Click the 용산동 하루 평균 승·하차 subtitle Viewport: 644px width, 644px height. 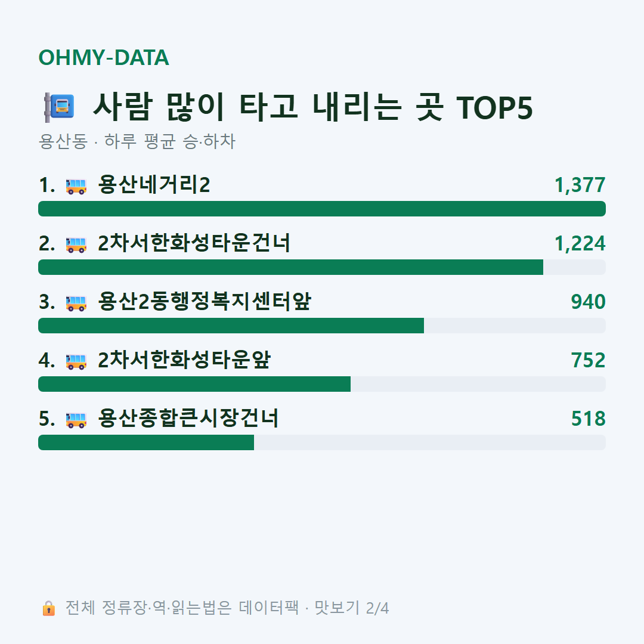click(x=137, y=141)
